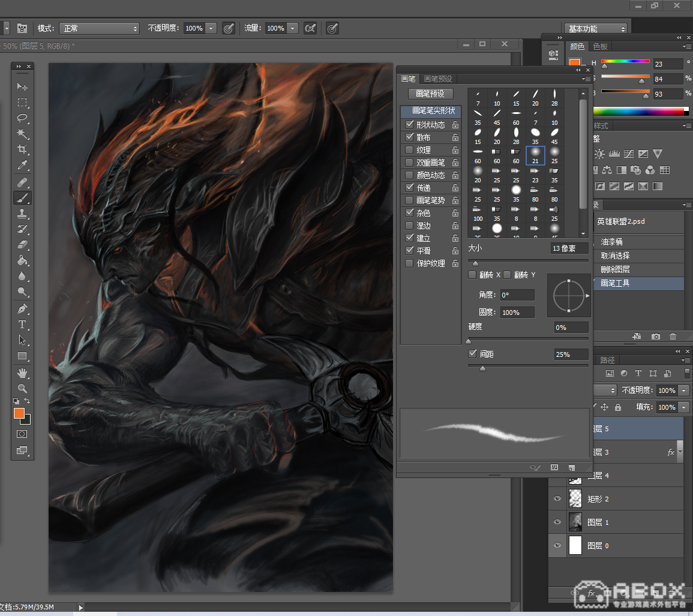Click the 英雄联盟2.psd history snapshot
The width and height of the screenshot is (693, 616).
(638, 221)
